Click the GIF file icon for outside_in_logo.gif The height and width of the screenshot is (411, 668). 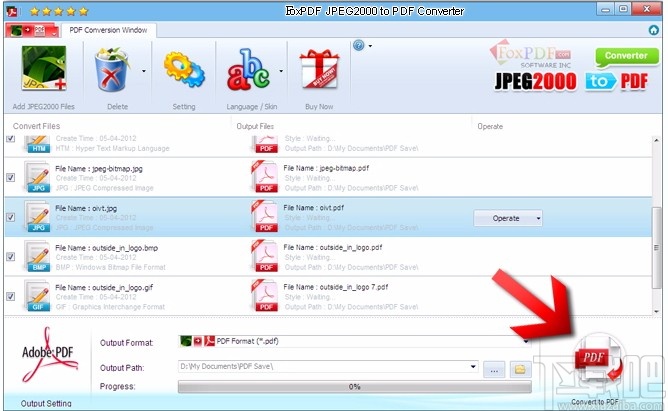tap(37, 296)
